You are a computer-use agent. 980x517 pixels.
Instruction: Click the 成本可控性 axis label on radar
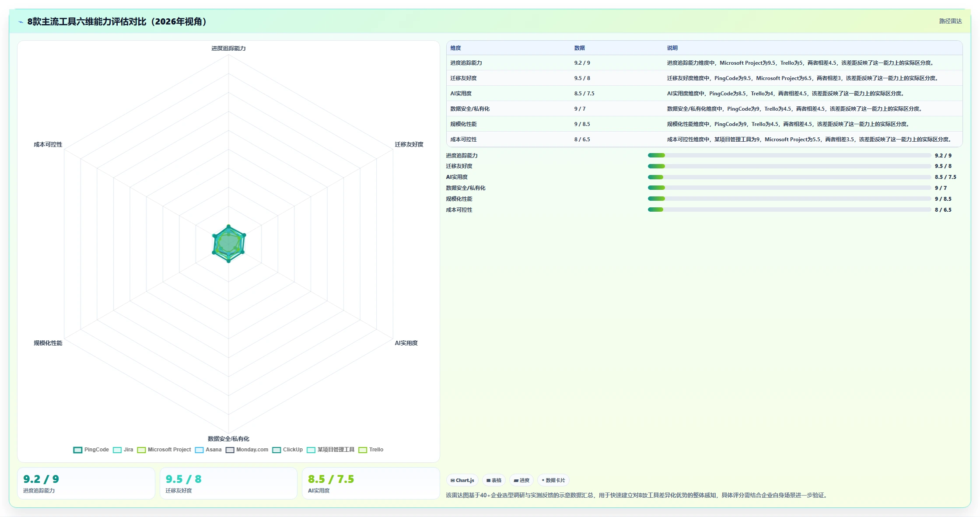coord(48,144)
